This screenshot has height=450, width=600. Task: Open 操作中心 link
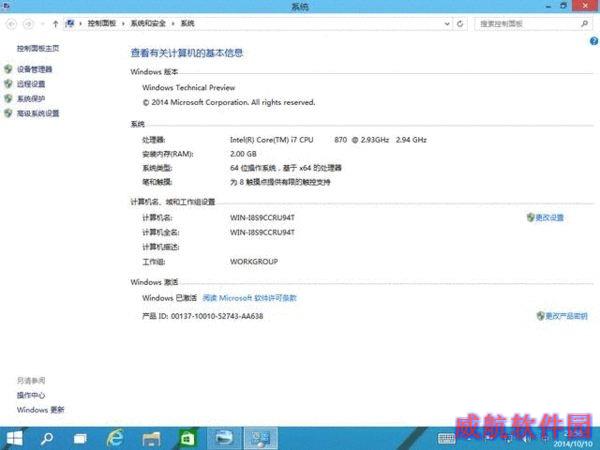[31, 395]
